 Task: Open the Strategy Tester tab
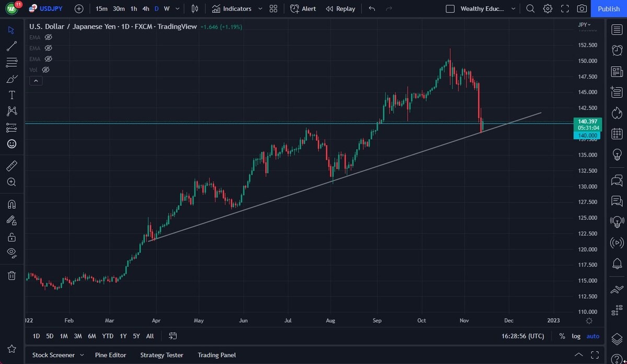(x=162, y=355)
